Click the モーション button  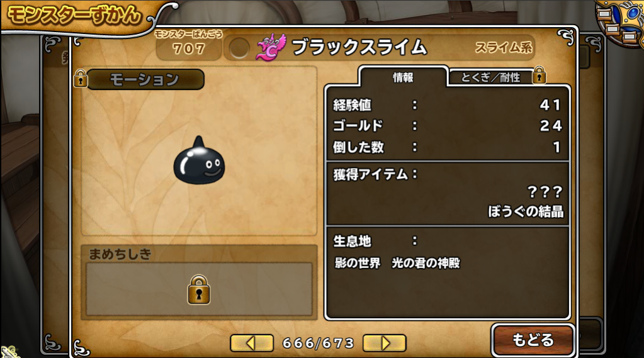pyautogui.click(x=145, y=79)
